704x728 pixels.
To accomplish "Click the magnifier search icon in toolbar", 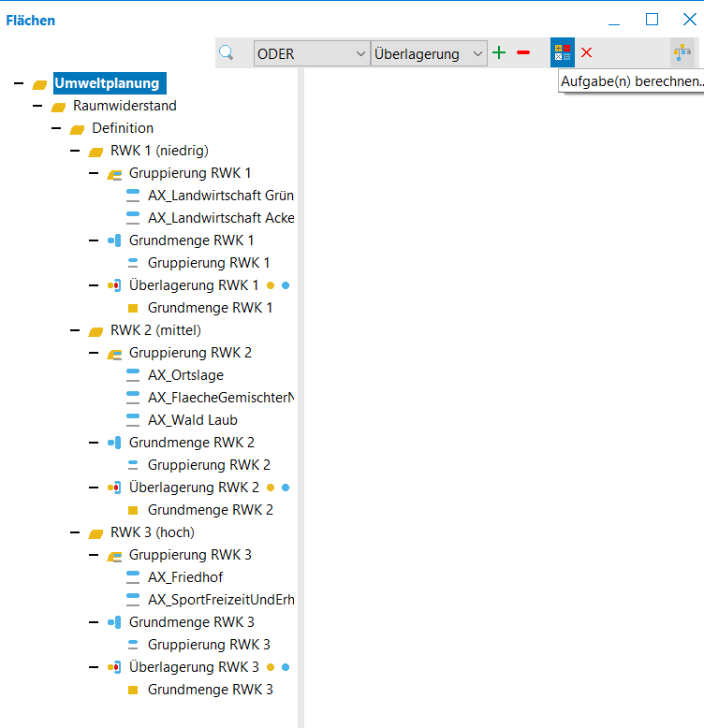I will pos(226,53).
